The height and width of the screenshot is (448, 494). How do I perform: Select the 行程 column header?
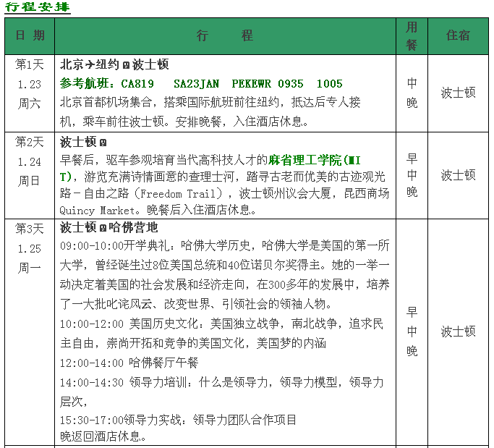tap(225, 36)
